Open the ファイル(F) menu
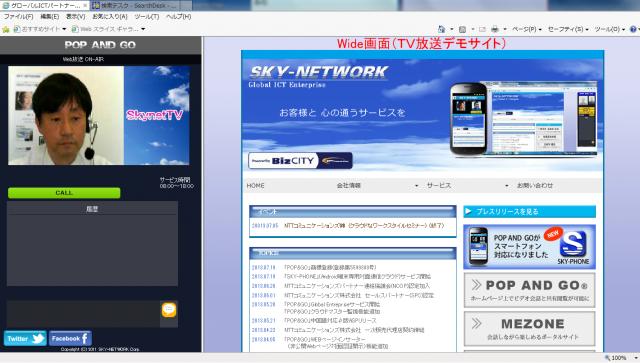The width and height of the screenshot is (640, 363). pos(18,17)
